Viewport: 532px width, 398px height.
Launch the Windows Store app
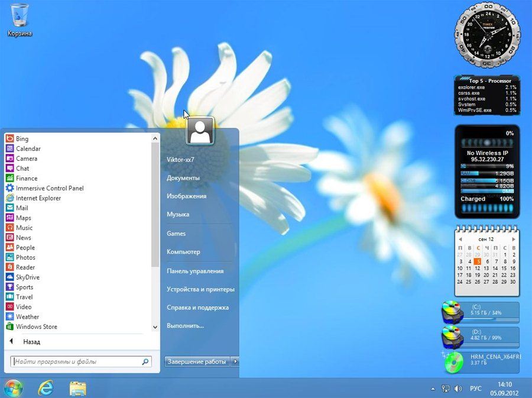pyautogui.click(x=36, y=326)
